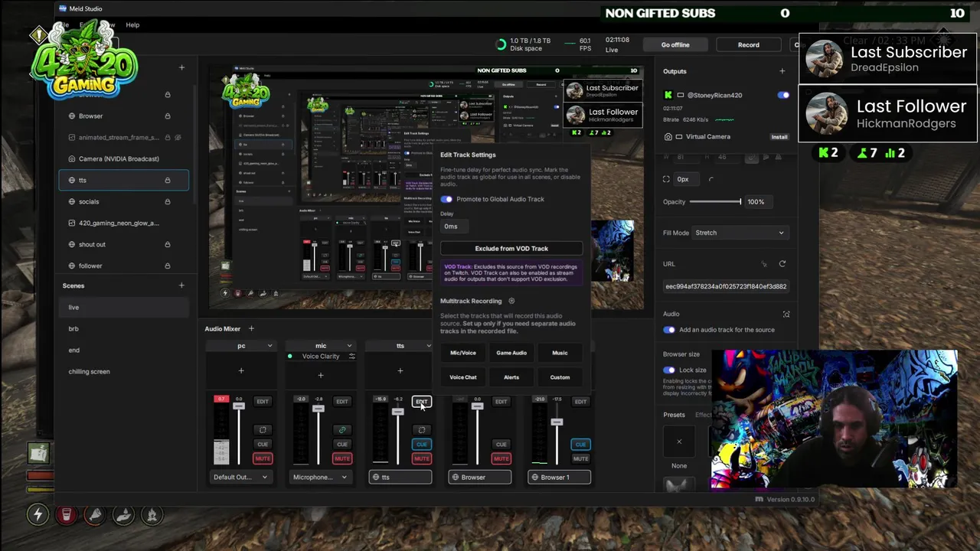Toggle Lock size switch

coord(669,370)
